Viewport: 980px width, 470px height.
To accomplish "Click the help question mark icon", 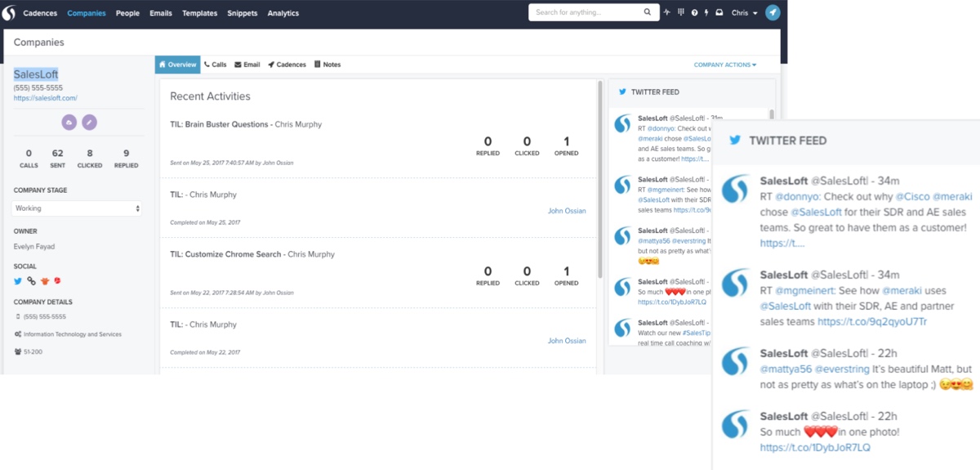I will [694, 13].
